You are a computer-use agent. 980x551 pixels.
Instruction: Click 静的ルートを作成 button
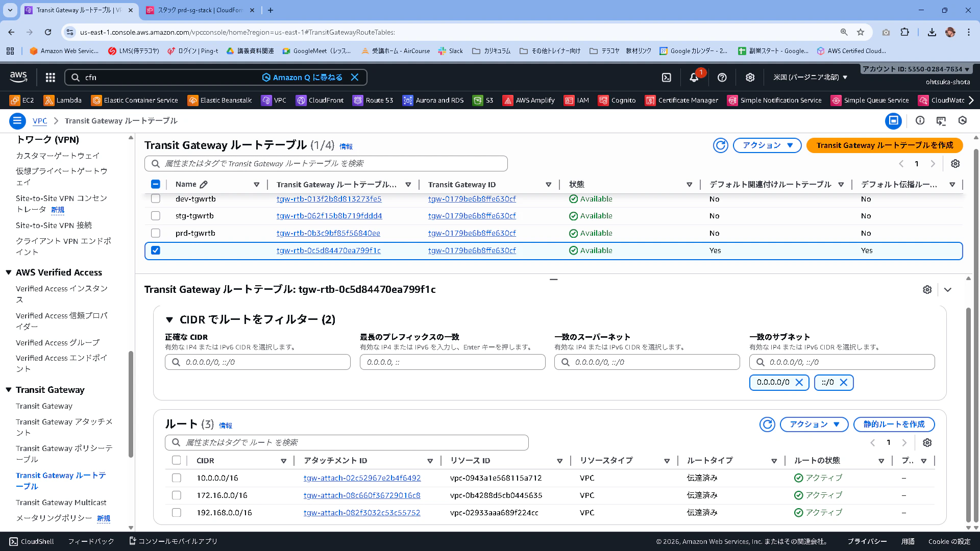click(894, 424)
